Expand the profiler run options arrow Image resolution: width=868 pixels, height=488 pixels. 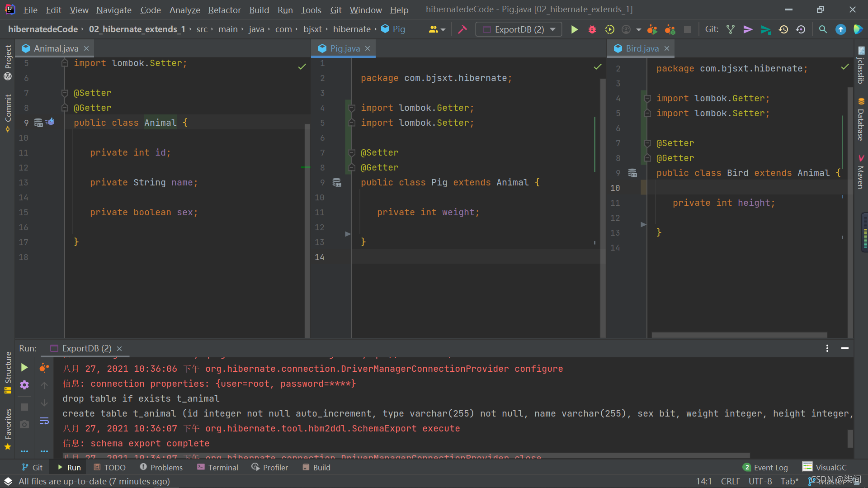(x=638, y=29)
